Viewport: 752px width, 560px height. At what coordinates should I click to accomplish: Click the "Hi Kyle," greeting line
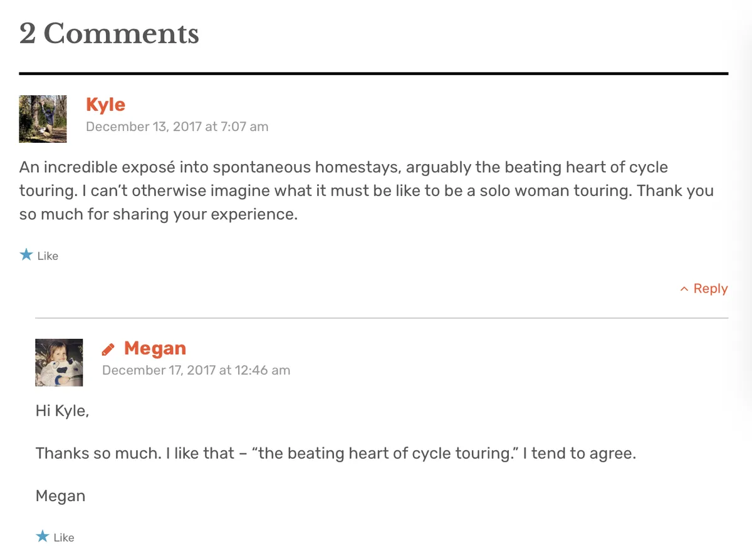click(x=62, y=412)
